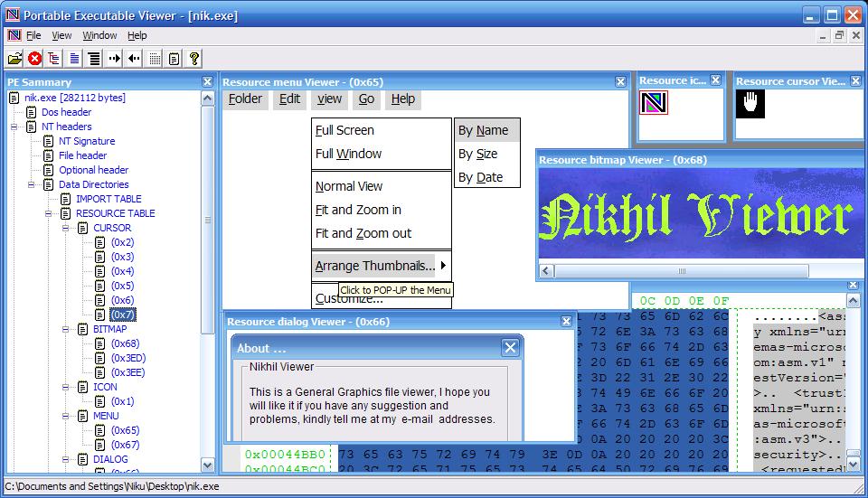
Task: Choose By Name in the arrange submenu
Action: [487, 130]
